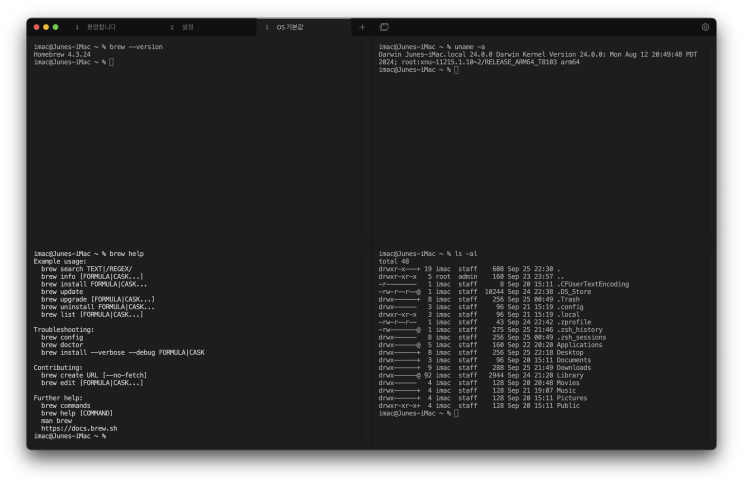Click the Pictures directory name
Screen dimensions: 743x485
pyautogui.click(x=572, y=397)
